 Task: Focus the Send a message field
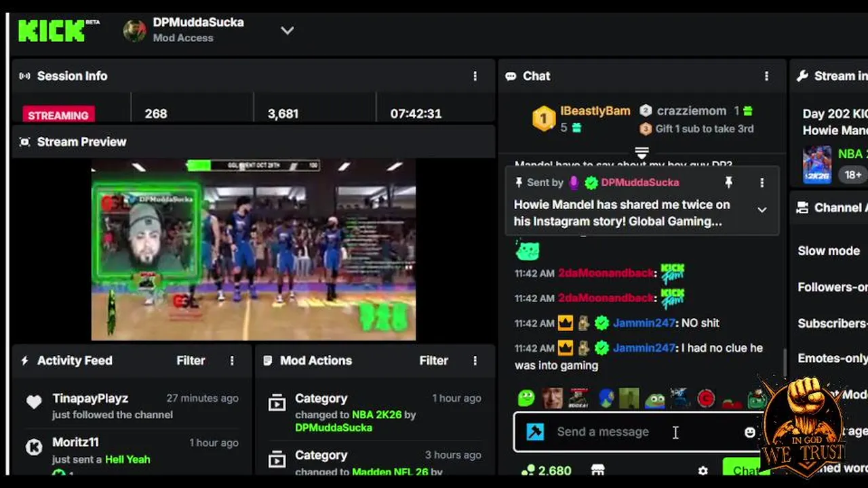[637, 432]
